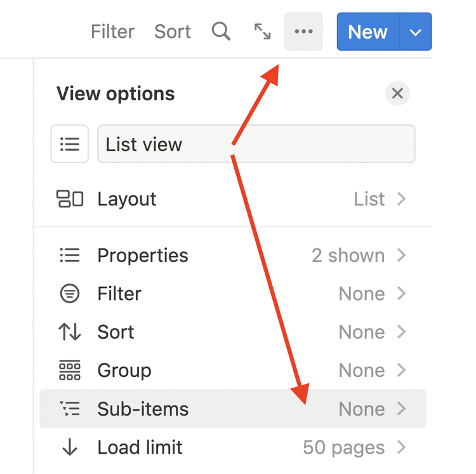Click the Sort up-down arrows icon
Image resolution: width=476 pixels, height=474 pixels.
click(70, 332)
